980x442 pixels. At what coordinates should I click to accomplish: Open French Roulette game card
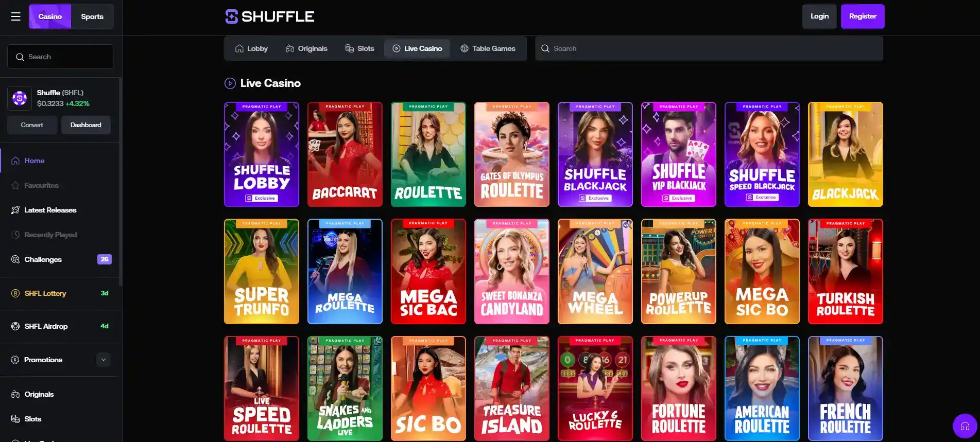click(846, 389)
